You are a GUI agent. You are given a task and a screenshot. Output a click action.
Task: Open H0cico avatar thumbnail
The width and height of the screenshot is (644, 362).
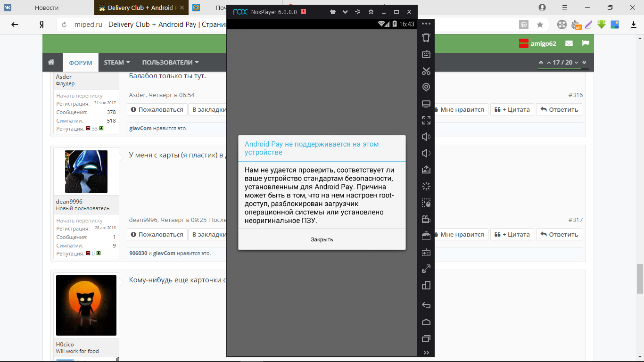pyautogui.click(x=86, y=305)
